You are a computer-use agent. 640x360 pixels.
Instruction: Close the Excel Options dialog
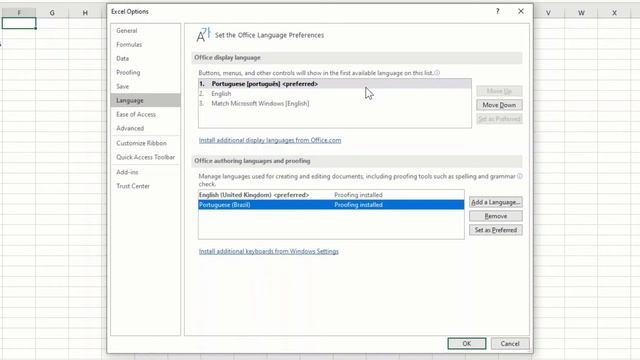pos(521,11)
